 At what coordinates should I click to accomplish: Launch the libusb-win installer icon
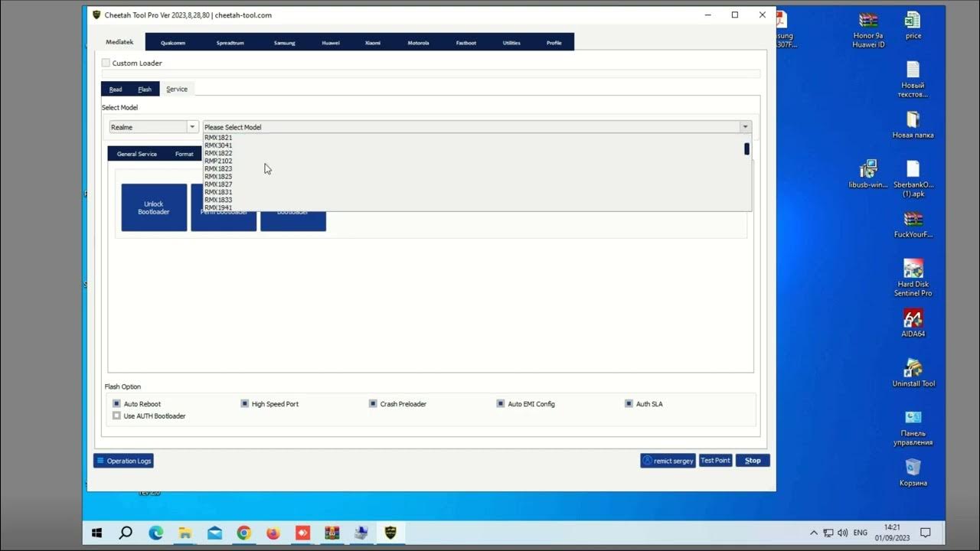[x=868, y=169]
